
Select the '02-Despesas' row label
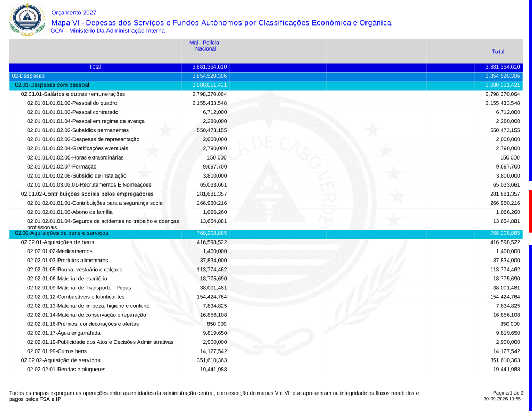(x=28, y=76)
